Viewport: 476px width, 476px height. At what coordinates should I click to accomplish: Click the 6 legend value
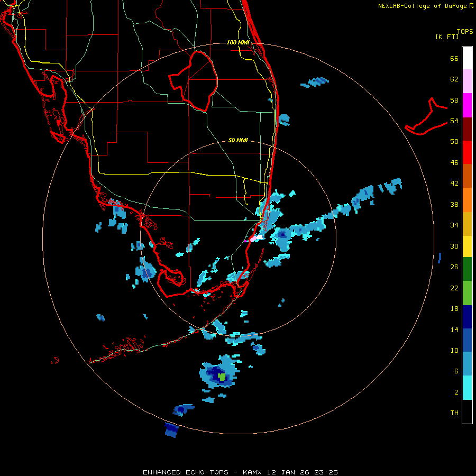[456, 371]
